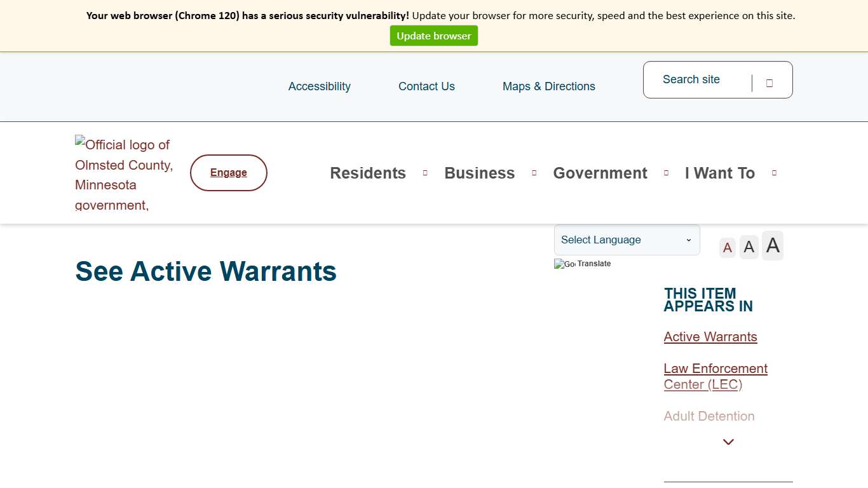
Task: Toggle the largest 'A' text size
Action: click(x=772, y=245)
